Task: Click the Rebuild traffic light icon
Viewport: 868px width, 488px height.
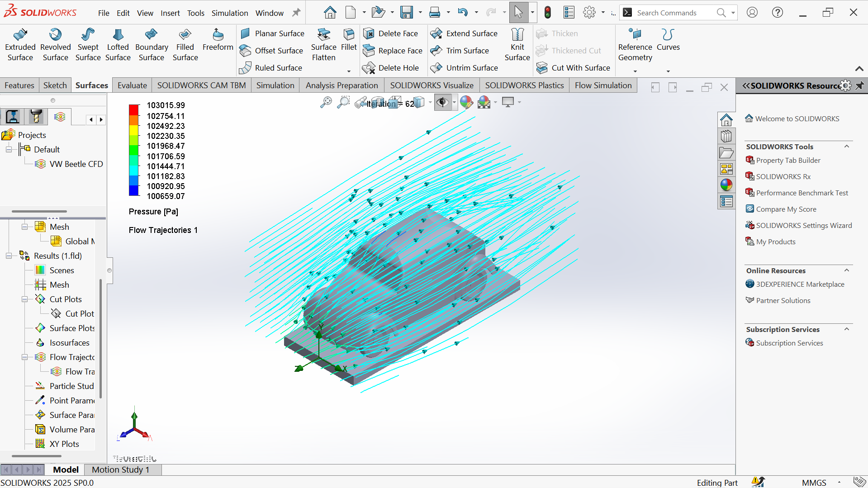Action: (x=548, y=13)
